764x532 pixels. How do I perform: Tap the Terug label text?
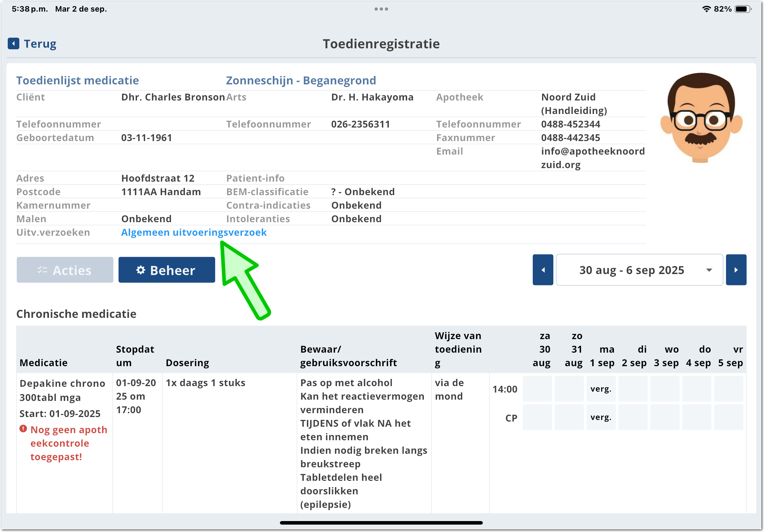click(40, 43)
